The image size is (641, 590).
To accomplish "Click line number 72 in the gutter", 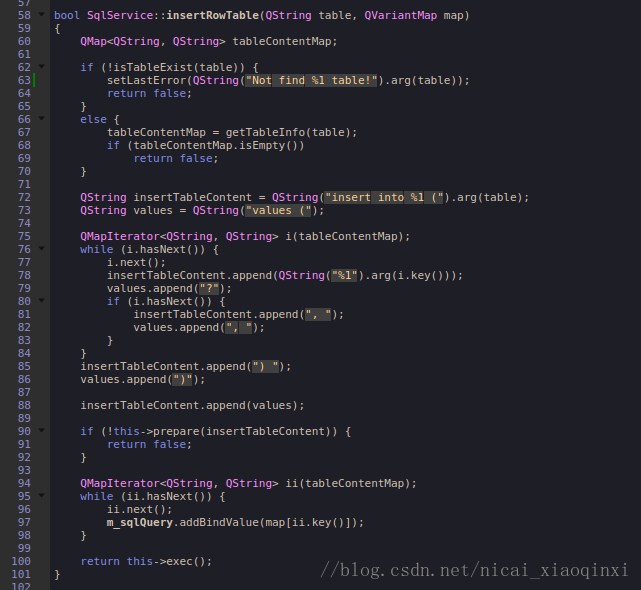I will coord(24,197).
